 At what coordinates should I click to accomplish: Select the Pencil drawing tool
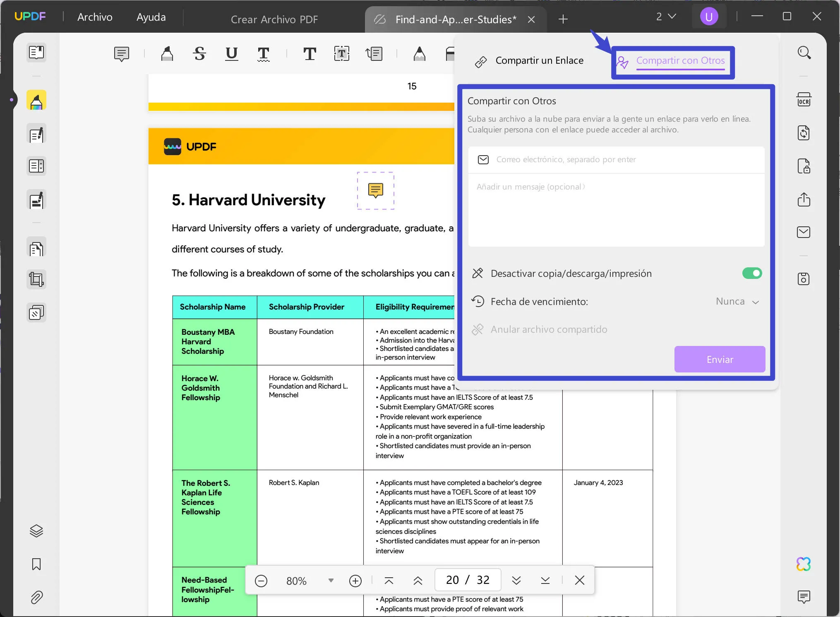click(x=420, y=54)
